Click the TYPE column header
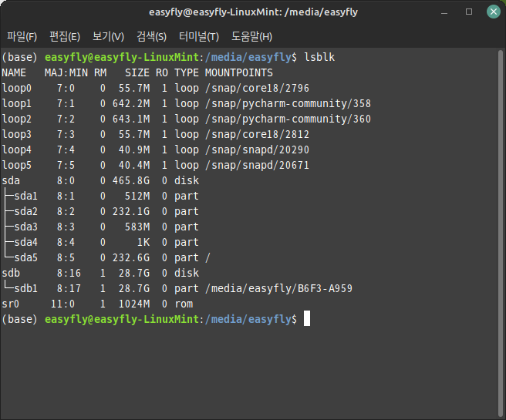This screenshot has height=420, width=506. 187,73
